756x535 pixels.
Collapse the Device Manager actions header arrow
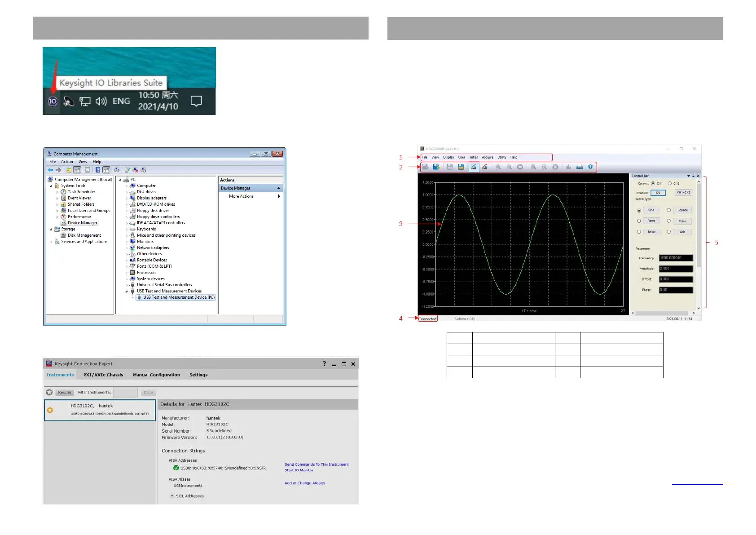279,188
